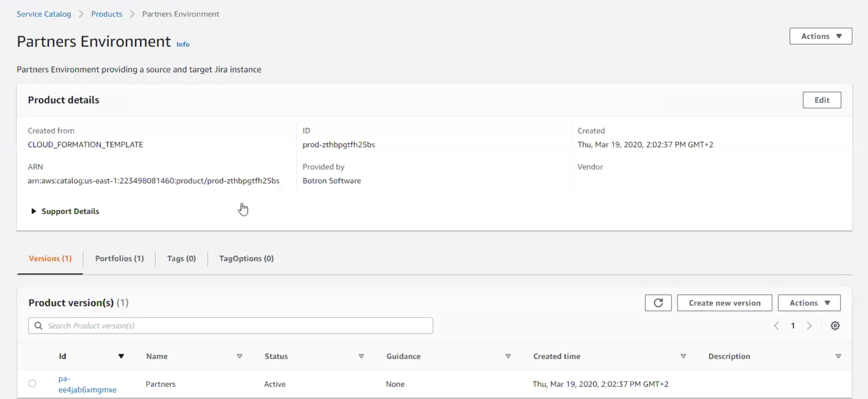Click page number 1 in pagination
The width and height of the screenshot is (868, 399).
click(793, 326)
